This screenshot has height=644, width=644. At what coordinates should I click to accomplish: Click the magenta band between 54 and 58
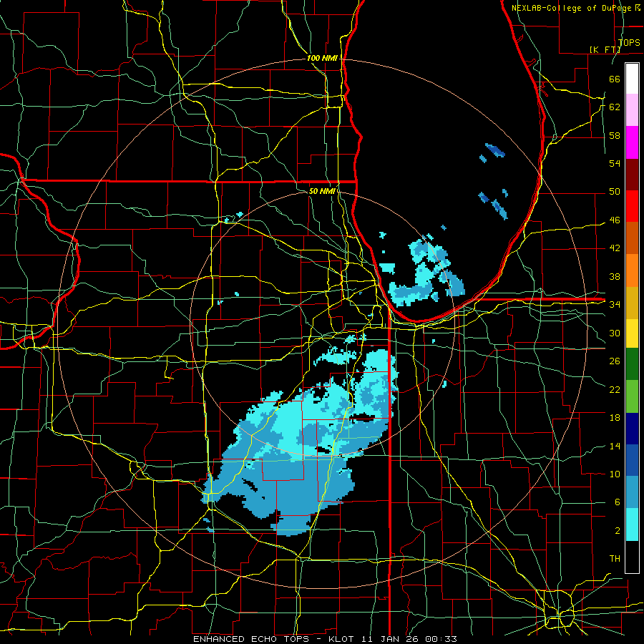(632, 142)
